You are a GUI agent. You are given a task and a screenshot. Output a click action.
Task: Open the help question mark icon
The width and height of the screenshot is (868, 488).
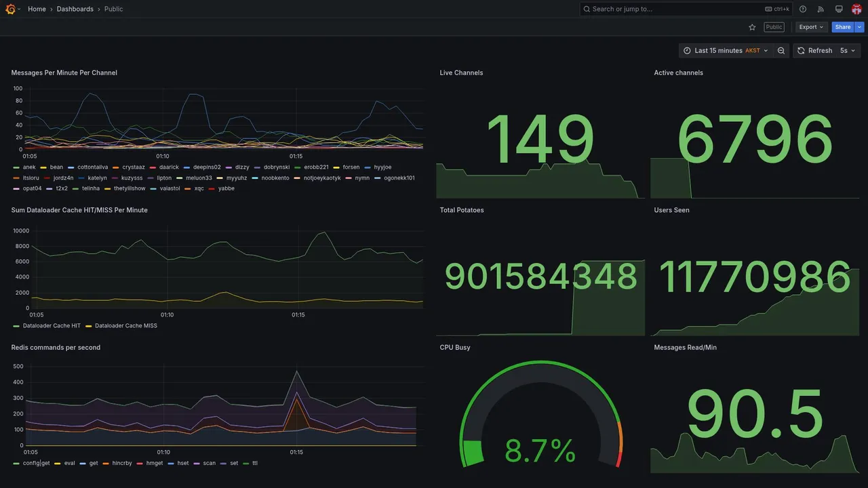pyautogui.click(x=803, y=9)
